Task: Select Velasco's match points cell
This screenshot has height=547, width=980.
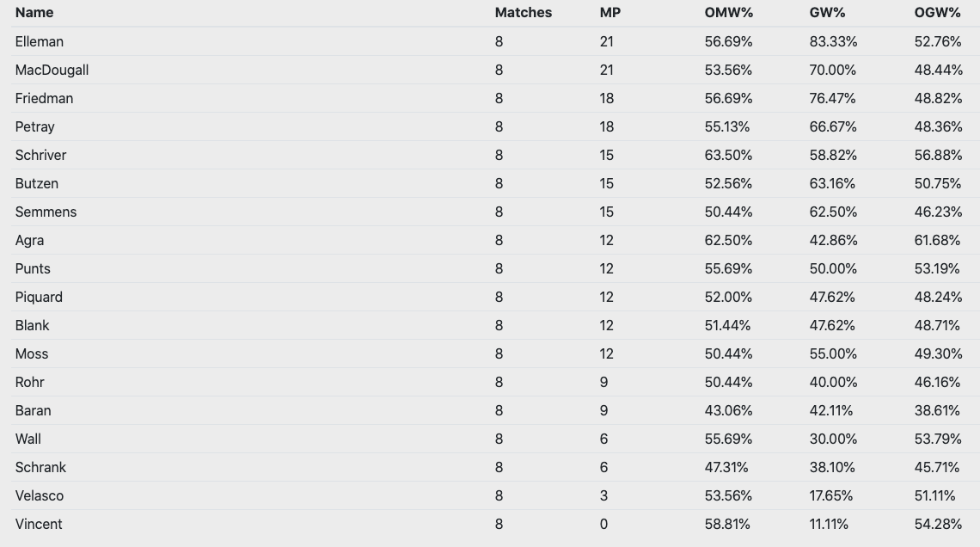Action: (603, 495)
